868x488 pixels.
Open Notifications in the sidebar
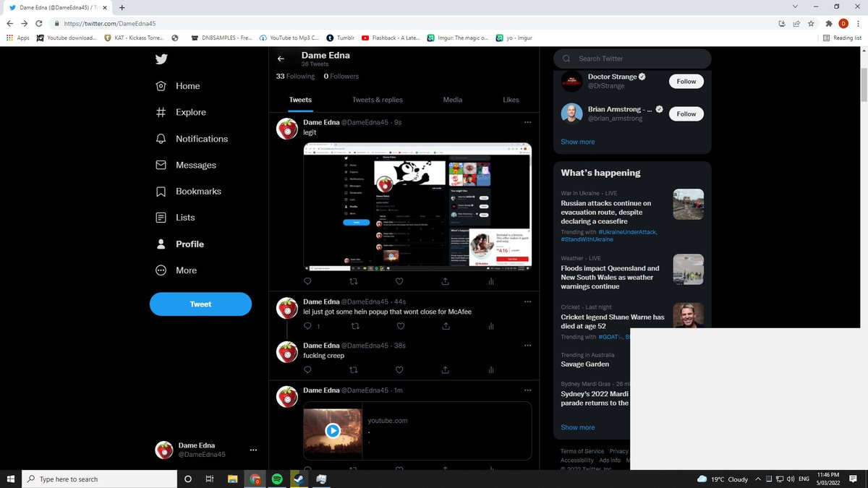pos(192,139)
